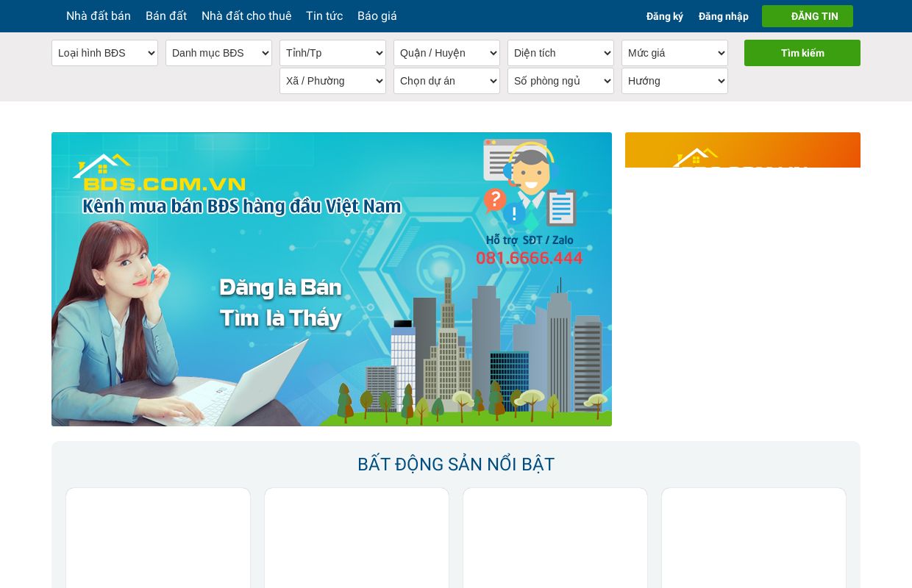Visit the Tin tức news section
Screen dimensions: 912x588
(324, 15)
